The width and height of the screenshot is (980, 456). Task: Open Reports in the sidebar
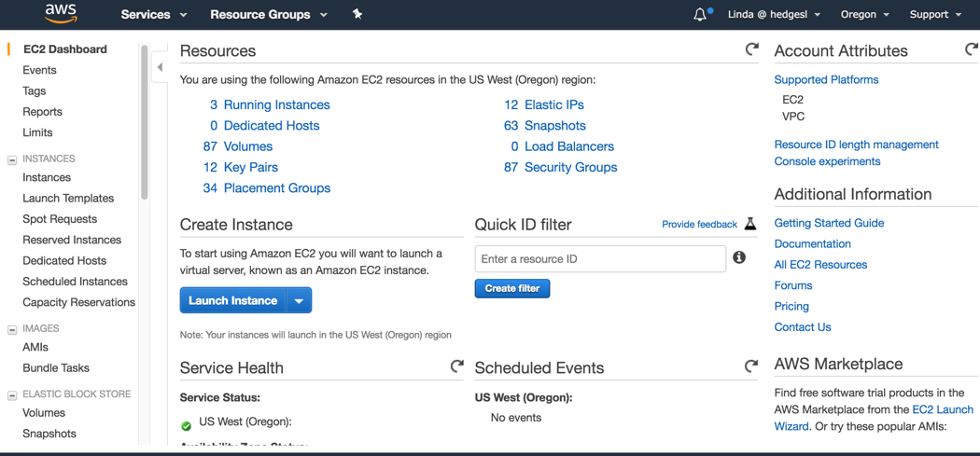[43, 112]
